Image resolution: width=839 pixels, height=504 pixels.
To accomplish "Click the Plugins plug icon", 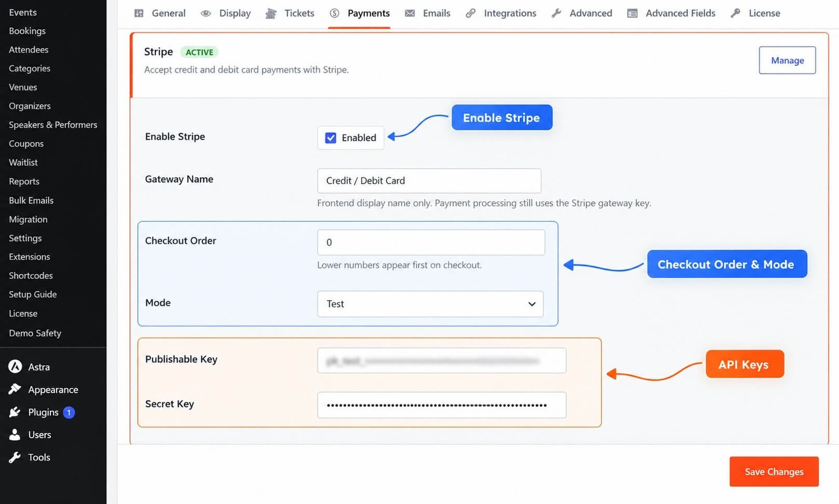I will pos(15,412).
